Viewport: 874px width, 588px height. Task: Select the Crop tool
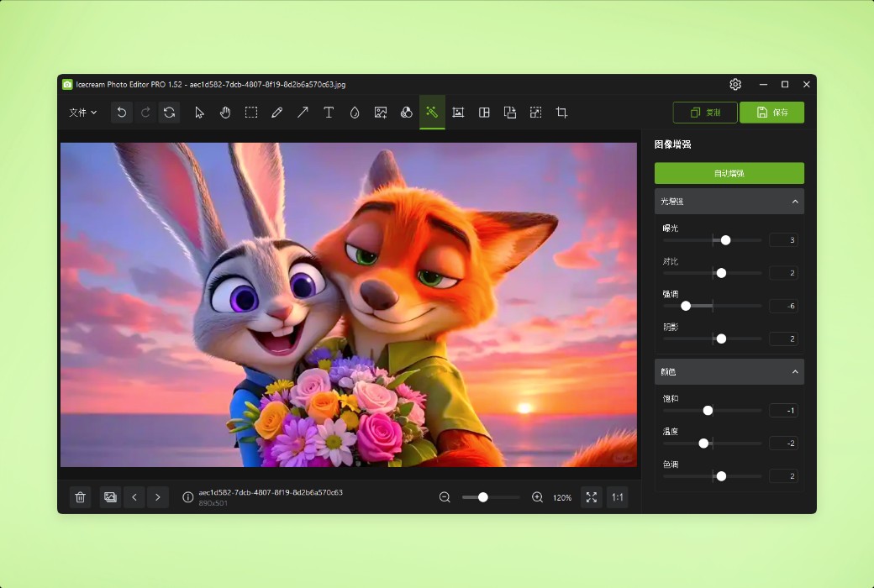click(561, 112)
